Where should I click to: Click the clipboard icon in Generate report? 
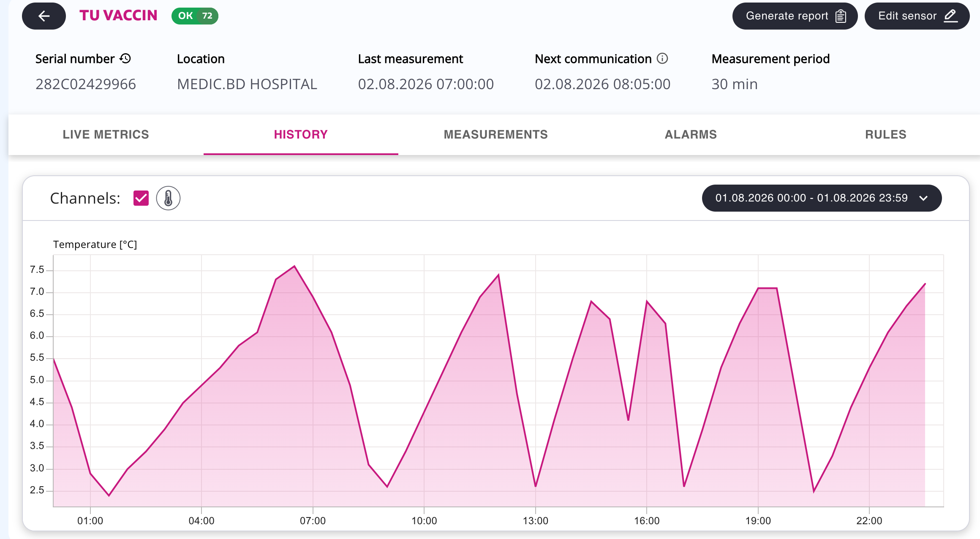click(841, 16)
